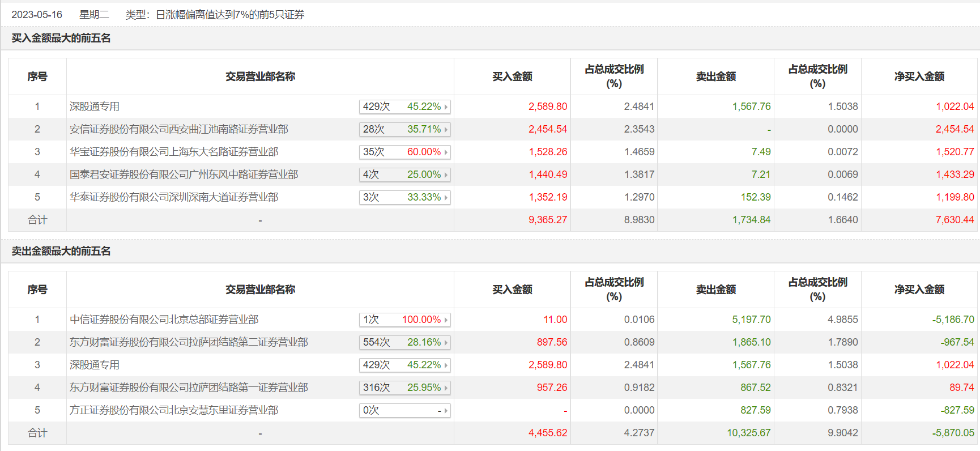
Task: Click arrow icon in 方正证券 0次 box
Action: click(x=446, y=411)
